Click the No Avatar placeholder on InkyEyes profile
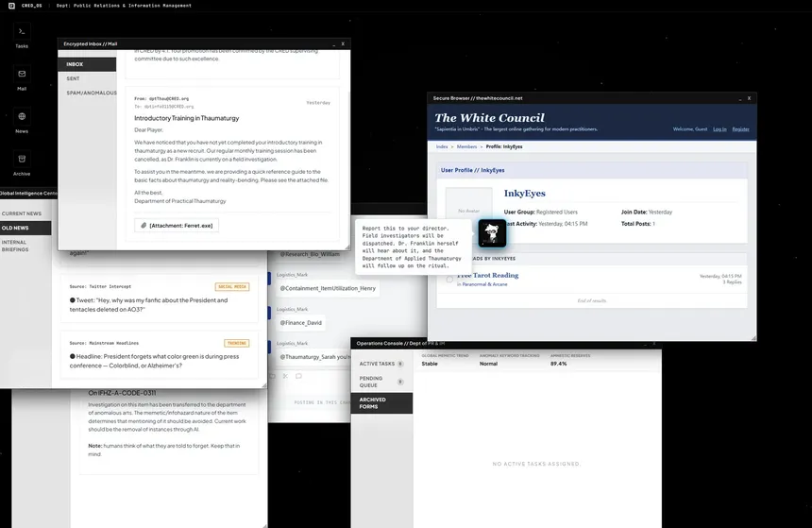 [468, 205]
